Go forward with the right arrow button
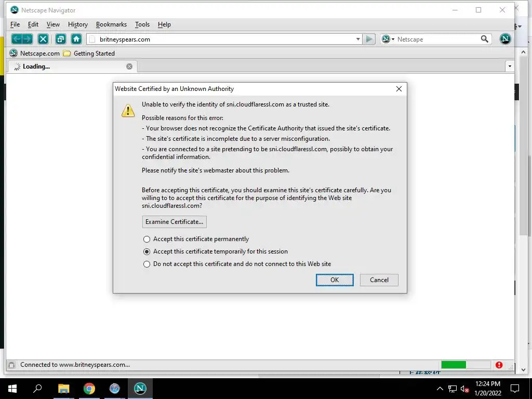The width and height of the screenshot is (532, 399). (28, 39)
